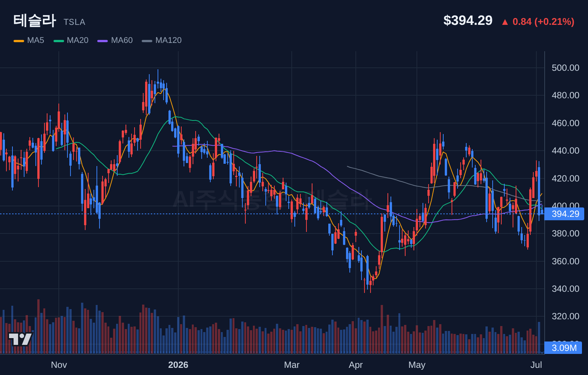The image size is (588, 375).
Task: Toggle the MA5 legend label
Action: point(35,40)
